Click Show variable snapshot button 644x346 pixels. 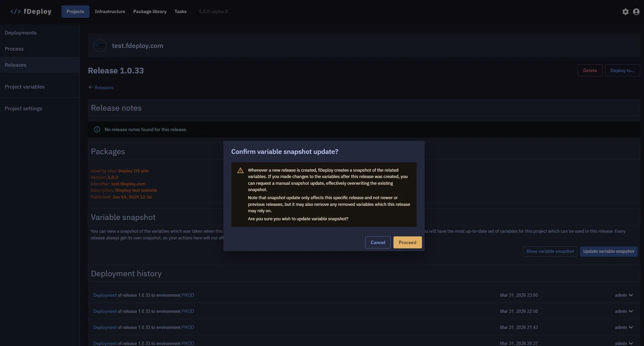[550, 251]
